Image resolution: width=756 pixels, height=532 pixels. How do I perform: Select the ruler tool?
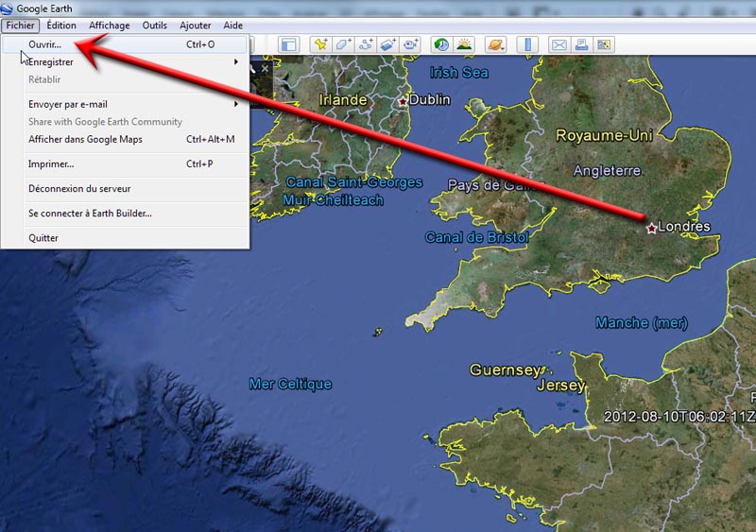[527, 44]
